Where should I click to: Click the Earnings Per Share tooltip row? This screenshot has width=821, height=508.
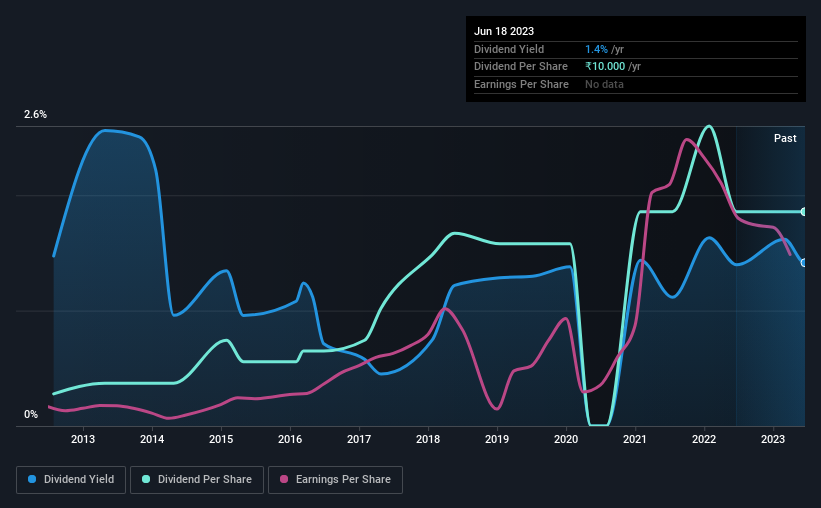[x=636, y=84]
